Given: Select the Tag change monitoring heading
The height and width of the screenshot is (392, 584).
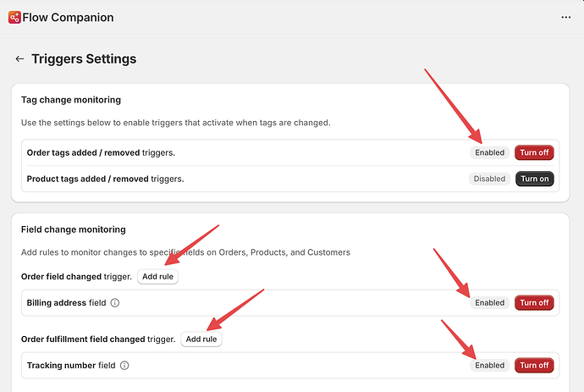Looking at the screenshot, I should coord(70,100).
